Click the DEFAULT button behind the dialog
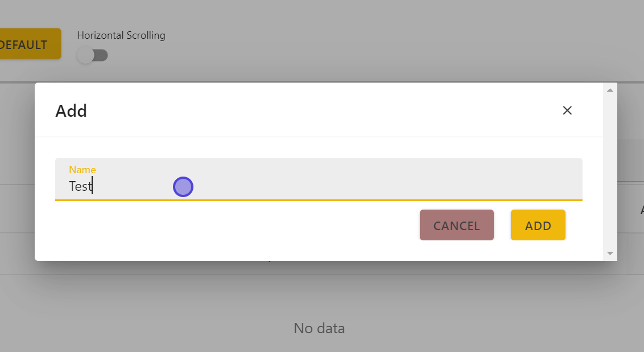Image resolution: width=644 pixels, height=352 pixels. point(26,44)
